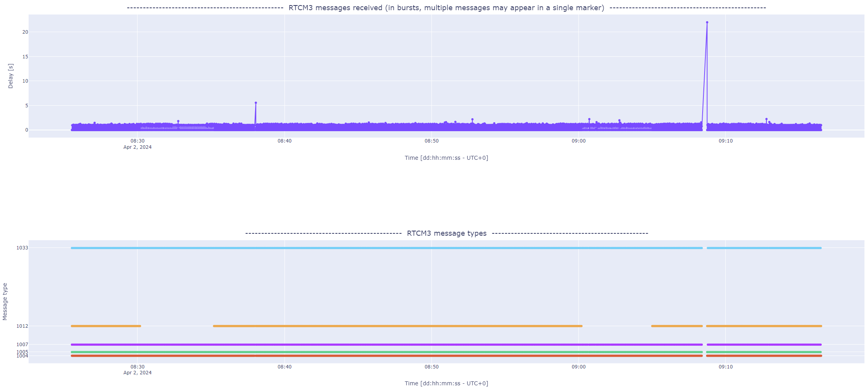The height and width of the screenshot is (390, 868).
Task: Click the green 1005 message type line
Action: (392, 352)
